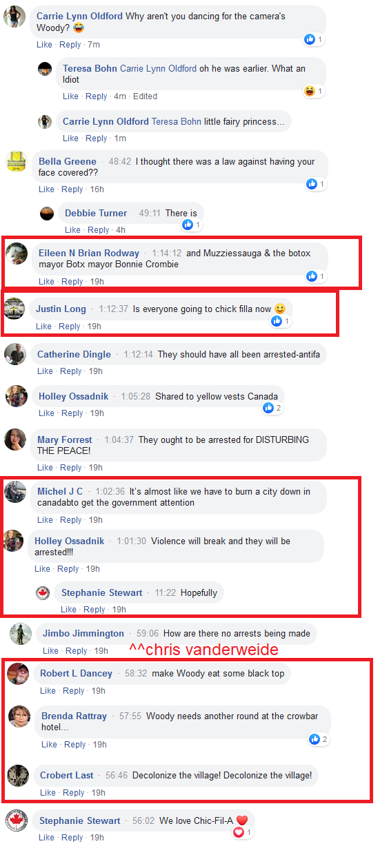
Task: Like Michel J C's comment
Action: (45, 520)
